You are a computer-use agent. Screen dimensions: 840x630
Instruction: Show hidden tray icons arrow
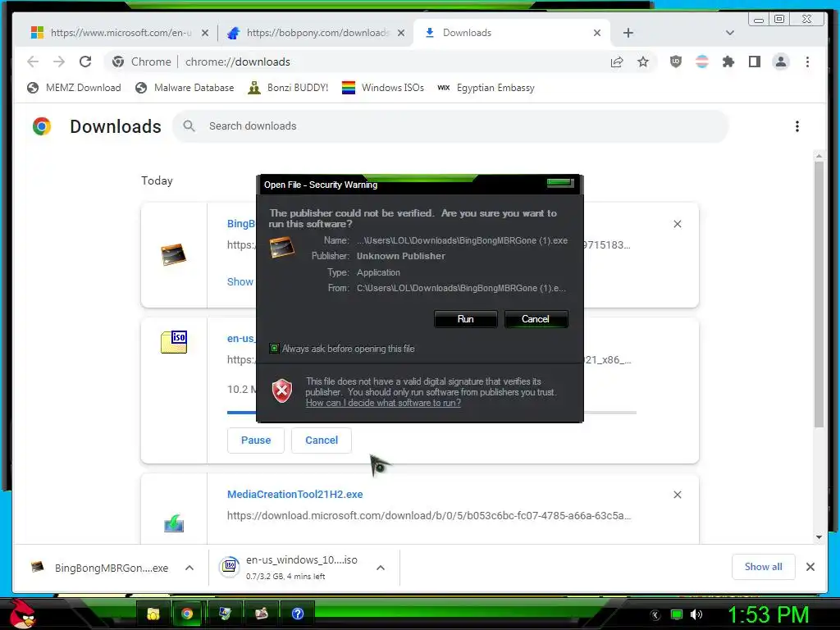tap(655, 615)
